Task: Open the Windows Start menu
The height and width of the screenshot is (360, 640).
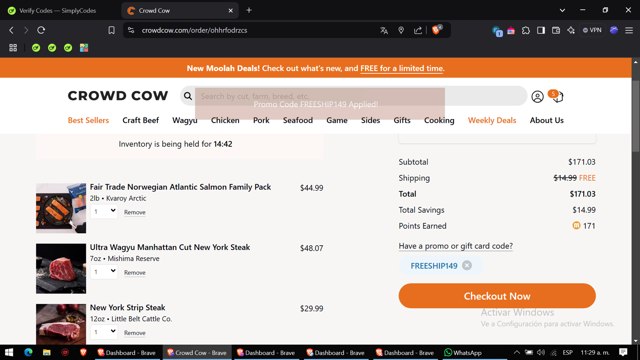Action: click(9, 352)
